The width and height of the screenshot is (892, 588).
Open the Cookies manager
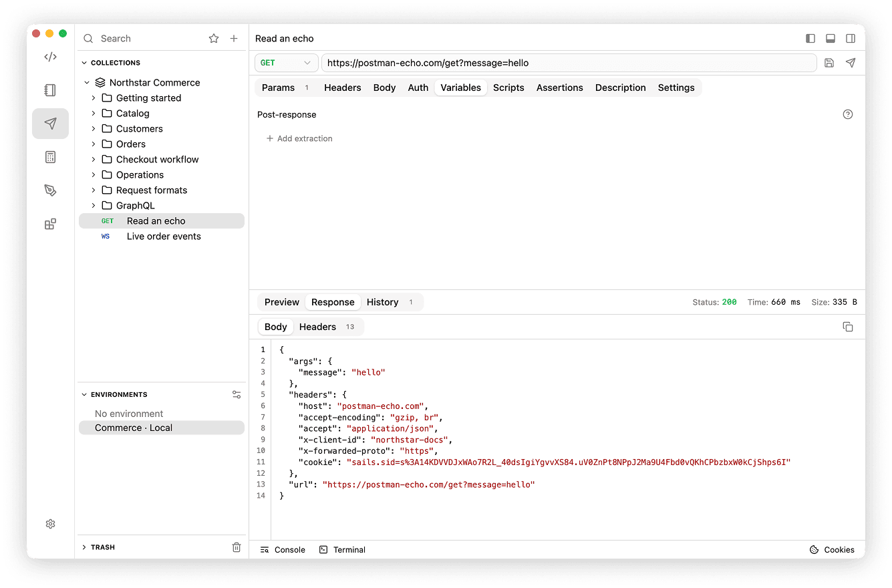point(832,550)
